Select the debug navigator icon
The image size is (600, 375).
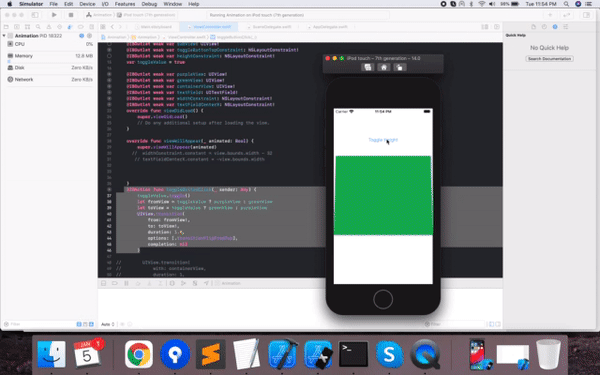[x=70, y=27]
